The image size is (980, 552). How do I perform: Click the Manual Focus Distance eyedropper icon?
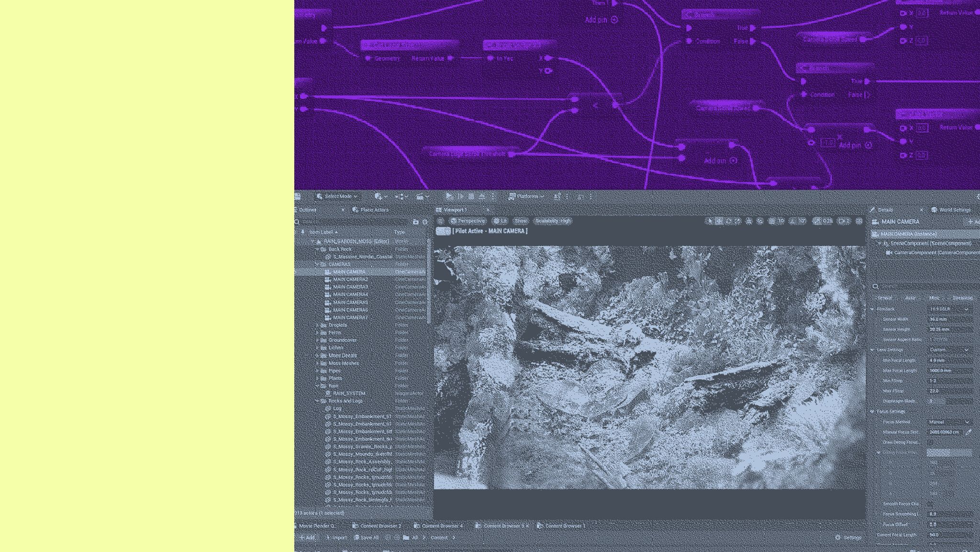pos(969,432)
